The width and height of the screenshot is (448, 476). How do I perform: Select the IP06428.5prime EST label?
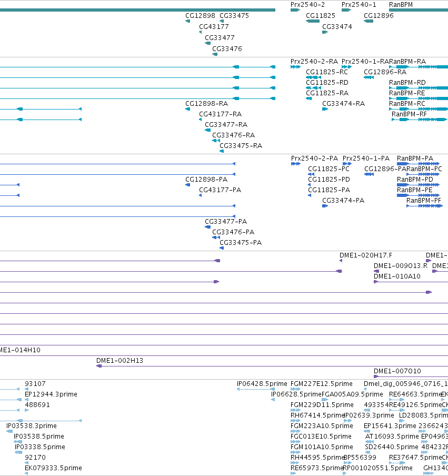pyautogui.click(x=262, y=384)
